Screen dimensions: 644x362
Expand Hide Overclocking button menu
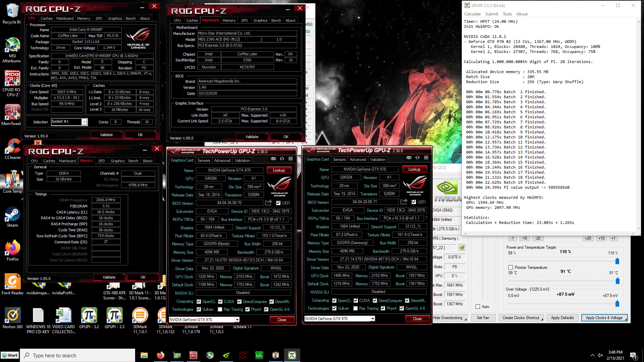pyautogui.click(x=466, y=319)
